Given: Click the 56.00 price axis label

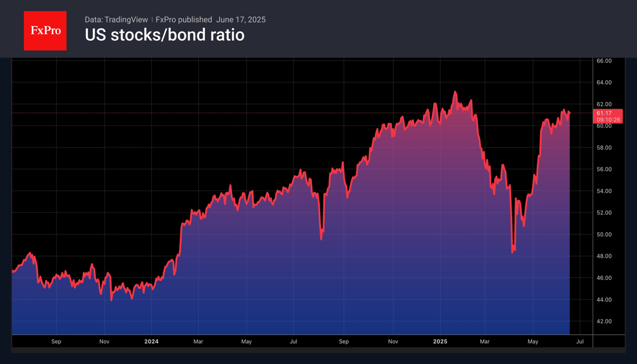Looking at the screenshot, I should 604,169.
